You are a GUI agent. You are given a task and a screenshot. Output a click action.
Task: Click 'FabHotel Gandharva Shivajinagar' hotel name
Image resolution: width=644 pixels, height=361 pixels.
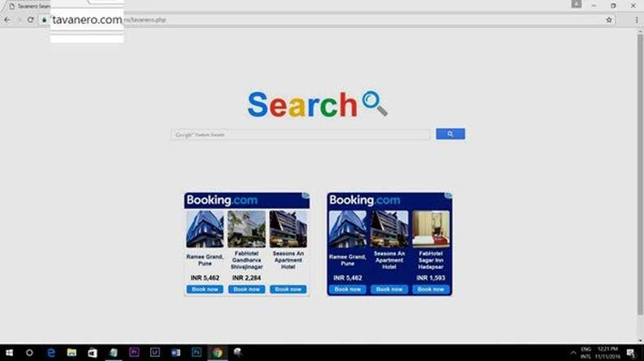coord(247,260)
